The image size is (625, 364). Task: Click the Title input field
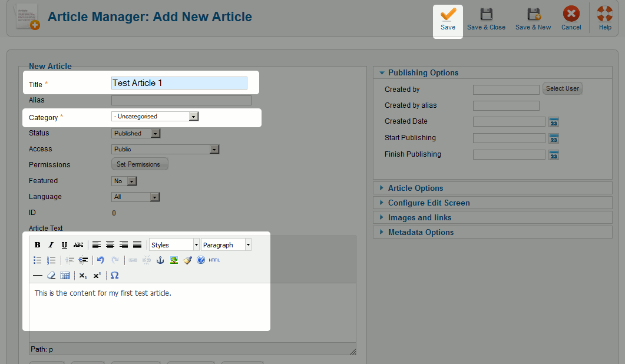(179, 83)
